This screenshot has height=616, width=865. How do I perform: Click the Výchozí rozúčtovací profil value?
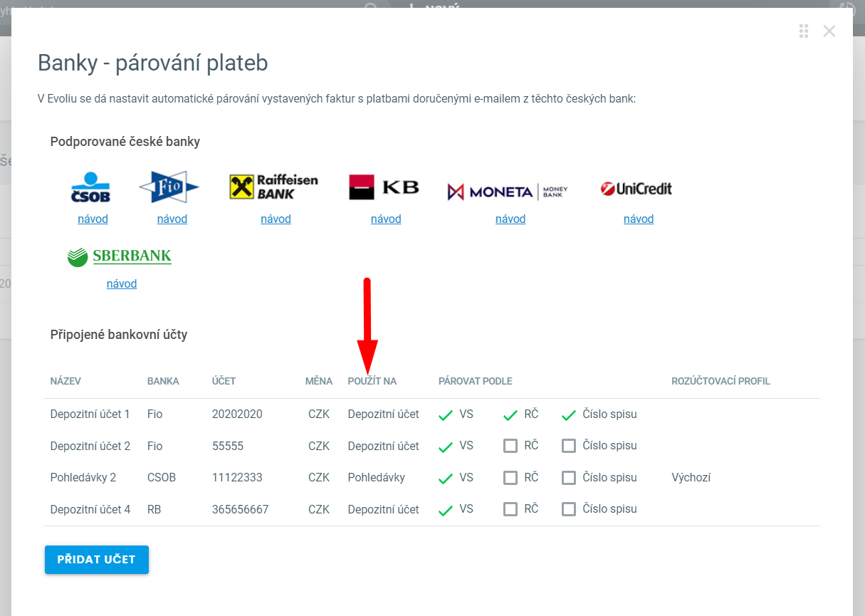[691, 478]
